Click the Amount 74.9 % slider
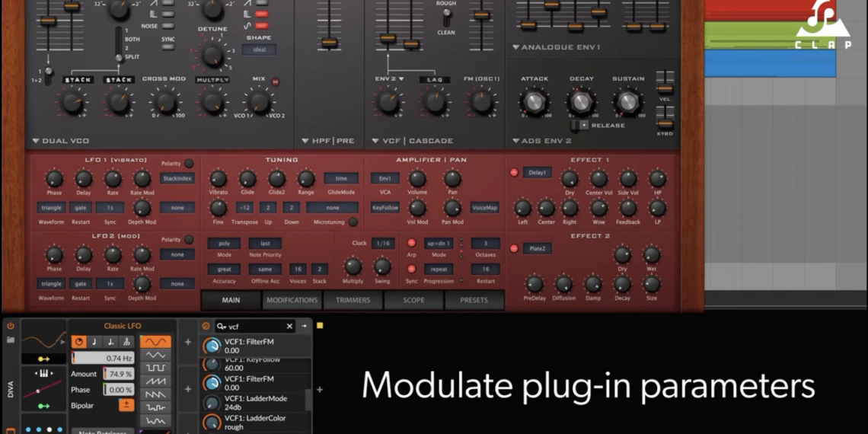The width and height of the screenshot is (868, 434). pos(119,374)
